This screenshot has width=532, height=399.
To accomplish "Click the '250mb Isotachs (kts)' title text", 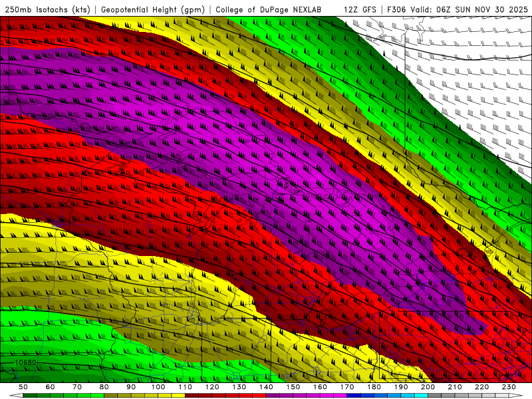I will click(x=47, y=10).
